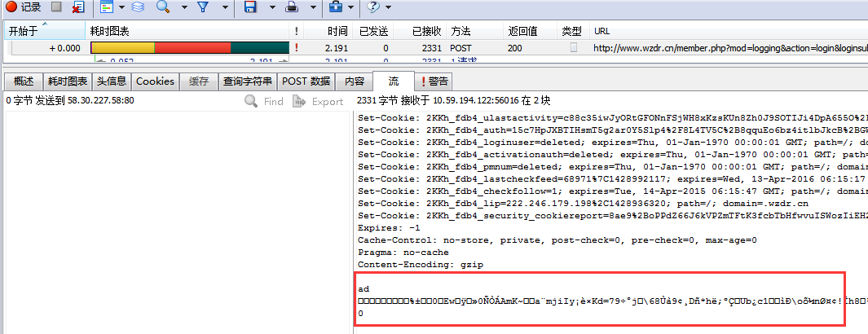Viewport: 868px width, 334px height.
Task: Click the 2KKh_fdb4_checkfollow Set-Cookie line
Action: pos(612,191)
